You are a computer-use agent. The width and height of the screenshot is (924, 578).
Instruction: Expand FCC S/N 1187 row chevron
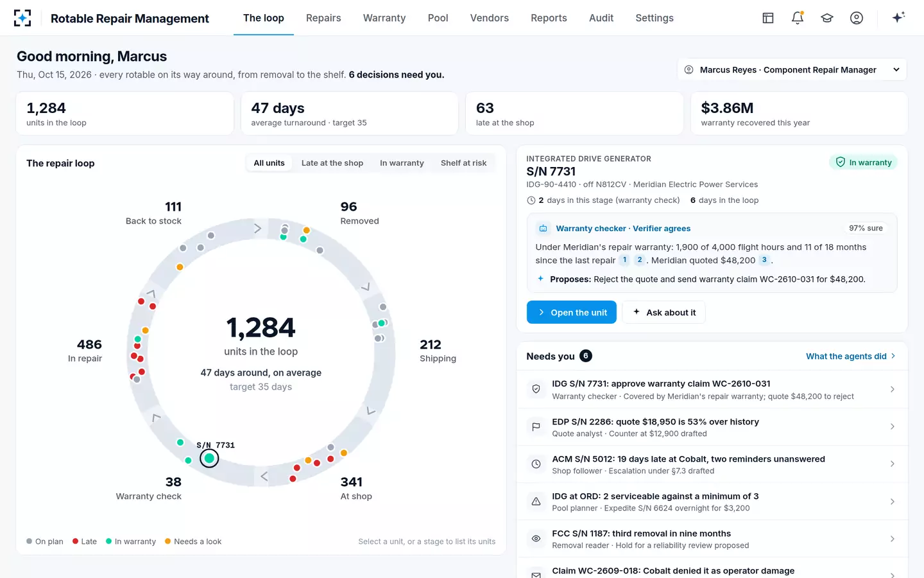892,538
